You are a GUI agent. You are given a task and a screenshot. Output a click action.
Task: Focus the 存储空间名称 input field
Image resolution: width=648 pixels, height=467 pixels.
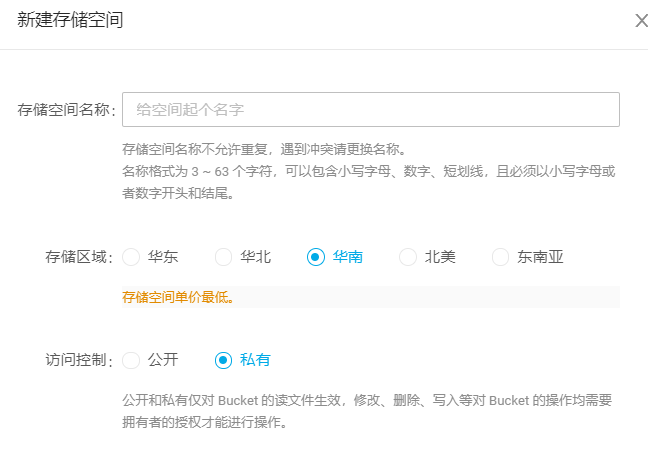371,110
